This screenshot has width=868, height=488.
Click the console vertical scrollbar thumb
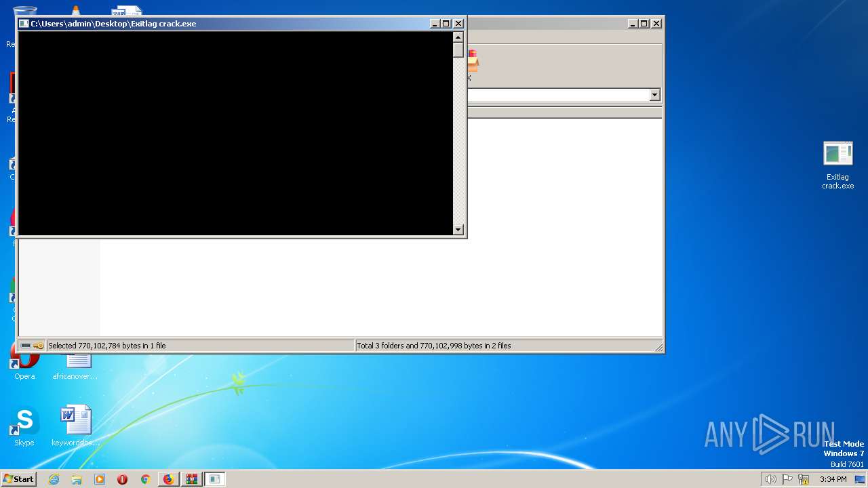point(458,50)
